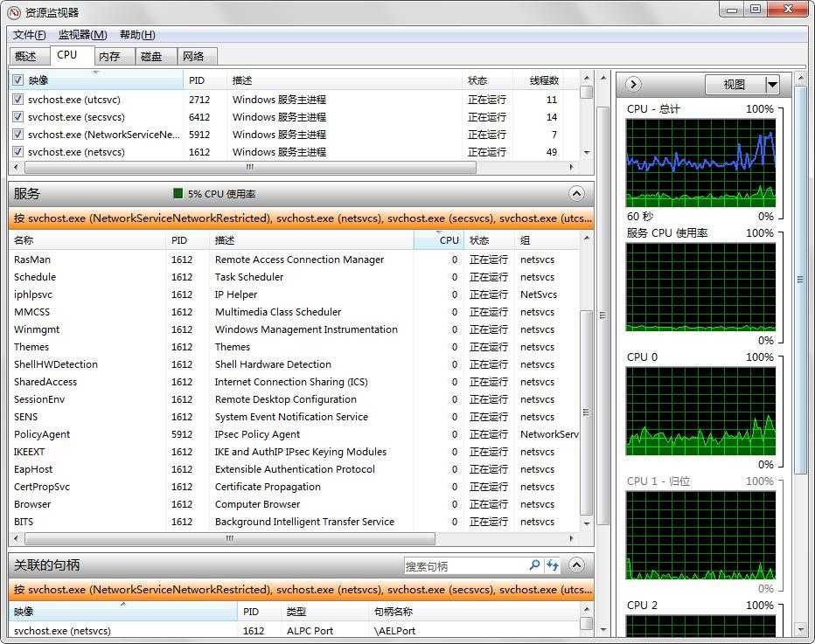Click left scroll arrow of process list scrollbar

(15, 167)
